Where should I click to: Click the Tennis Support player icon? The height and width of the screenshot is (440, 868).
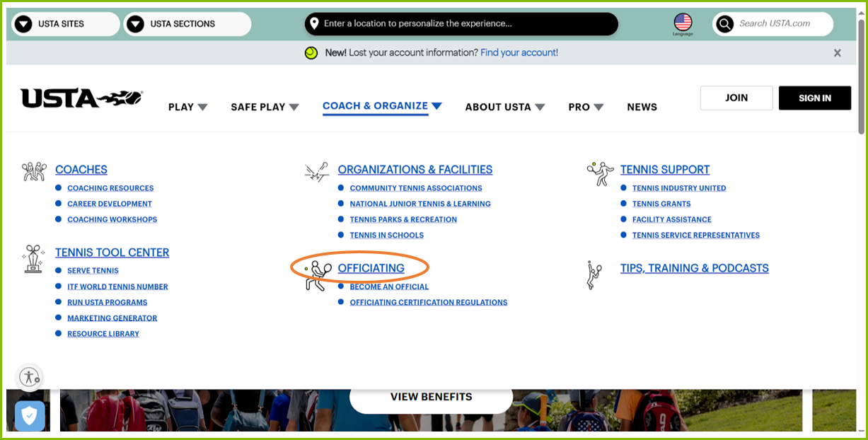600,174
